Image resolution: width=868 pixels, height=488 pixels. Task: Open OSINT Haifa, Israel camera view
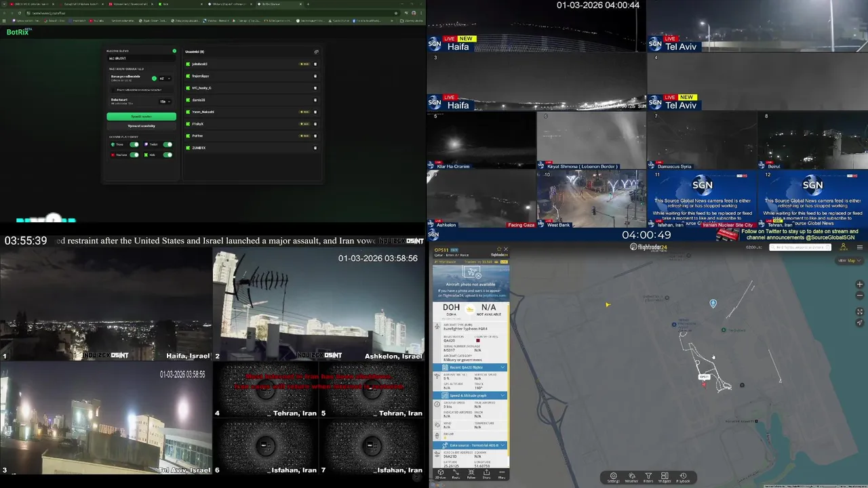(x=106, y=304)
